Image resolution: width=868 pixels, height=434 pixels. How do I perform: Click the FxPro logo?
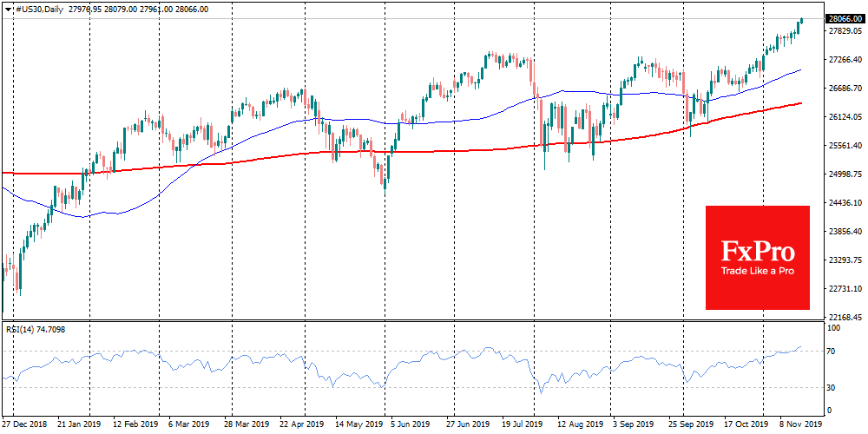click(x=757, y=252)
